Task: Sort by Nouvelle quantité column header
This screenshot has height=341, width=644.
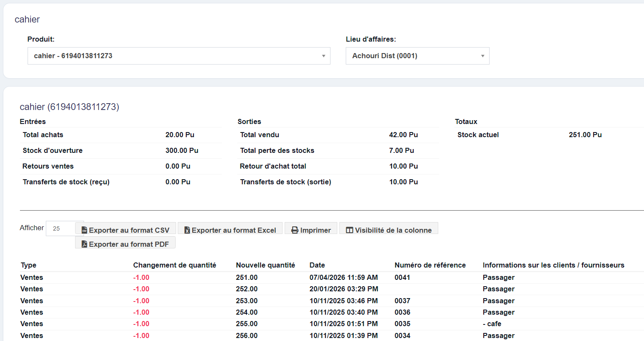Action: [265, 265]
